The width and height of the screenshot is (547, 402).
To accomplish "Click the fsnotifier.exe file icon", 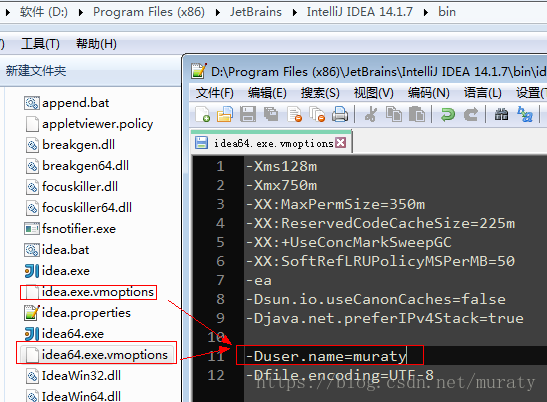I will 32,229.
